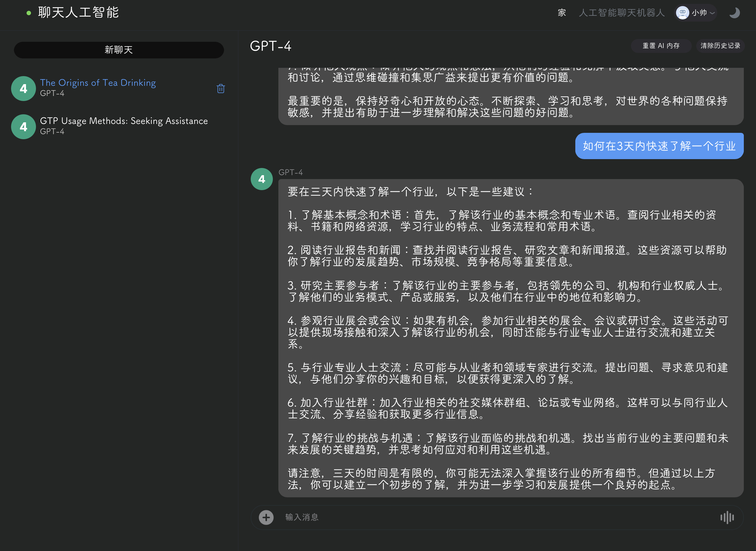
Task: Click the green status dot by logo
Action: point(29,13)
